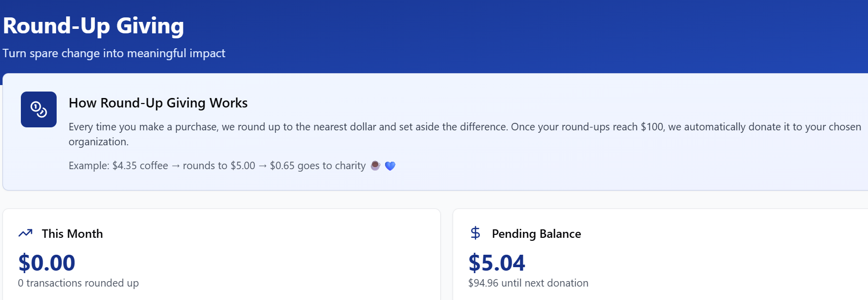Click the $0.00 monthly amount
Screen dimensions: 868x300
coord(47,263)
